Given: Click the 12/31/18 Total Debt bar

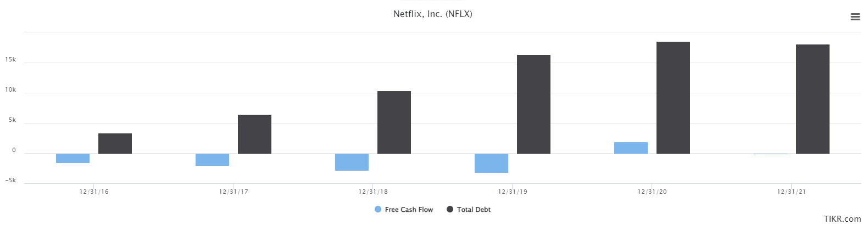Looking at the screenshot, I should 394,122.
